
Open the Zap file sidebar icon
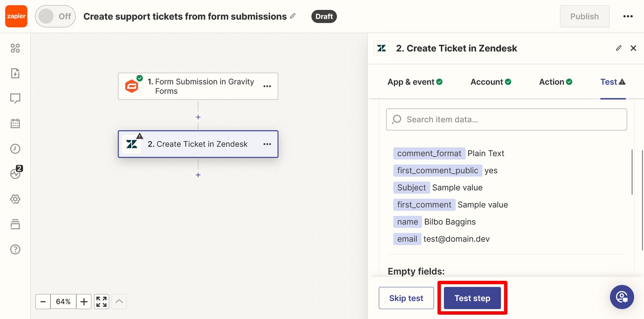[x=15, y=73]
